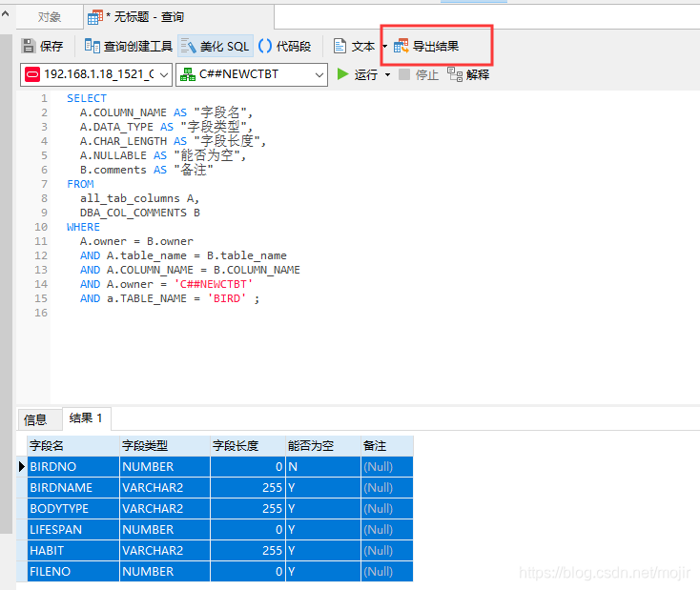Screen dimensions: 700x590
Task: Click the WHERE keyword on line 10
Action: coord(83,227)
